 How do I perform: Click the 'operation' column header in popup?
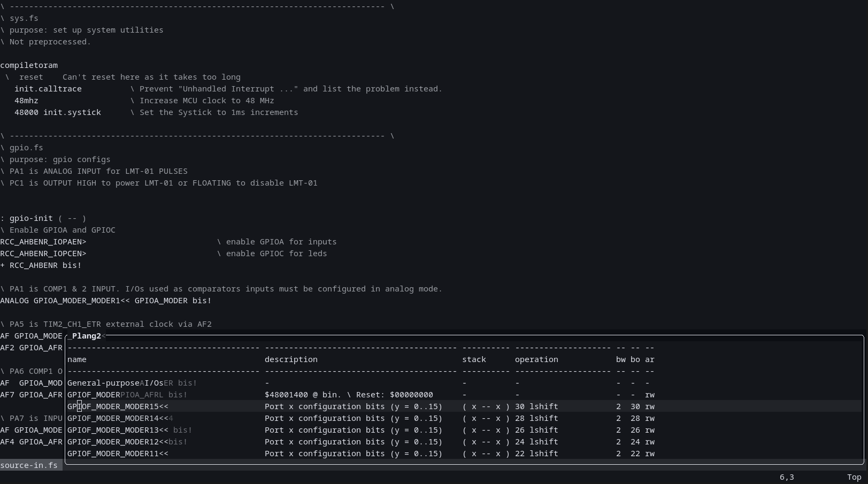536,359
